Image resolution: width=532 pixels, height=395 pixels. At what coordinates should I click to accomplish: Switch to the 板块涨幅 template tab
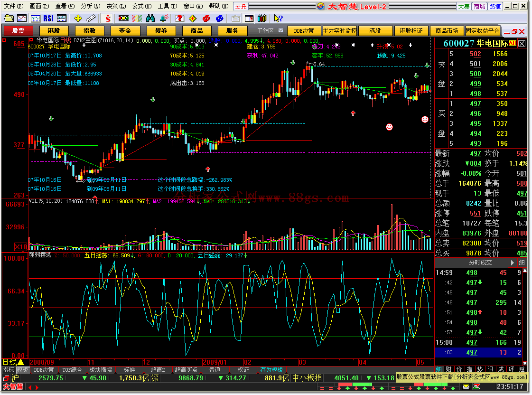coord(101,369)
